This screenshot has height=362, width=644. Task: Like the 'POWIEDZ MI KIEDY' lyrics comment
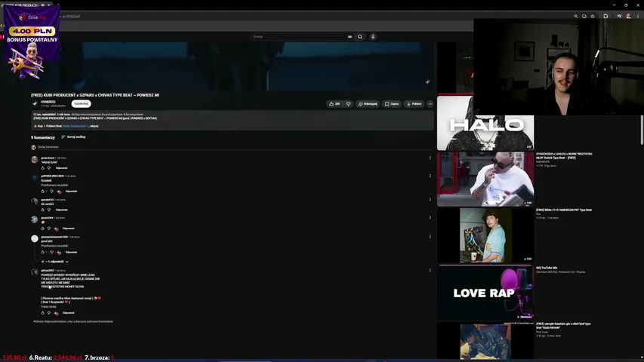(x=43, y=313)
